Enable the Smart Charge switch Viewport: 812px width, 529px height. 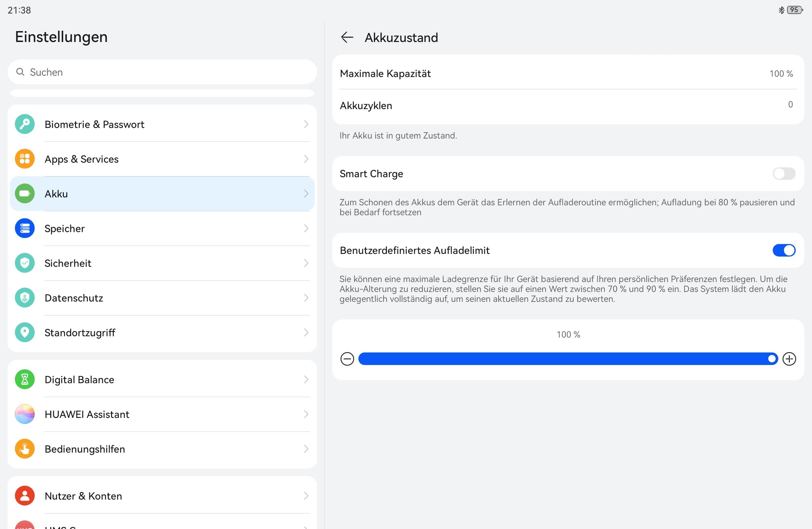click(x=784, y=174)
